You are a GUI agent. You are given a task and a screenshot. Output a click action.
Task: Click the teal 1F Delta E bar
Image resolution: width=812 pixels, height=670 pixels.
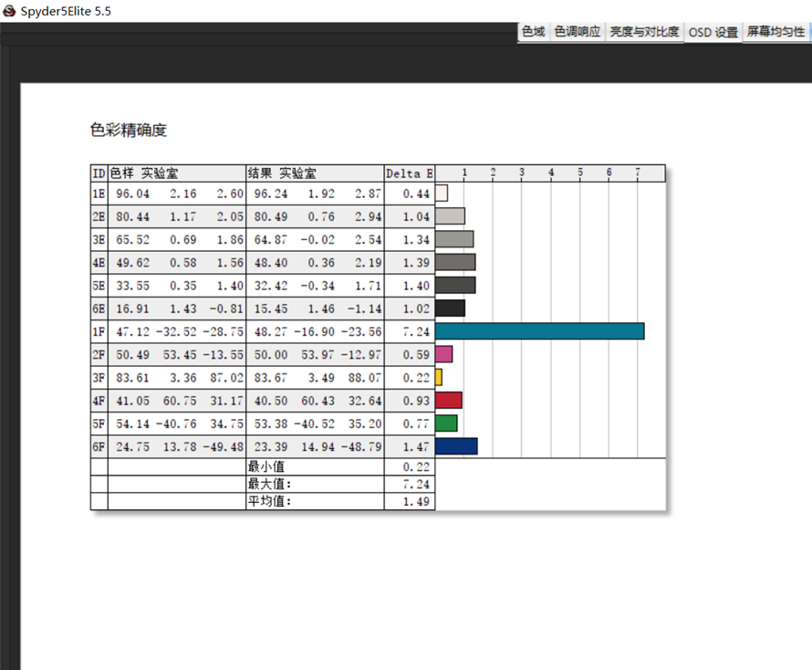539,330
